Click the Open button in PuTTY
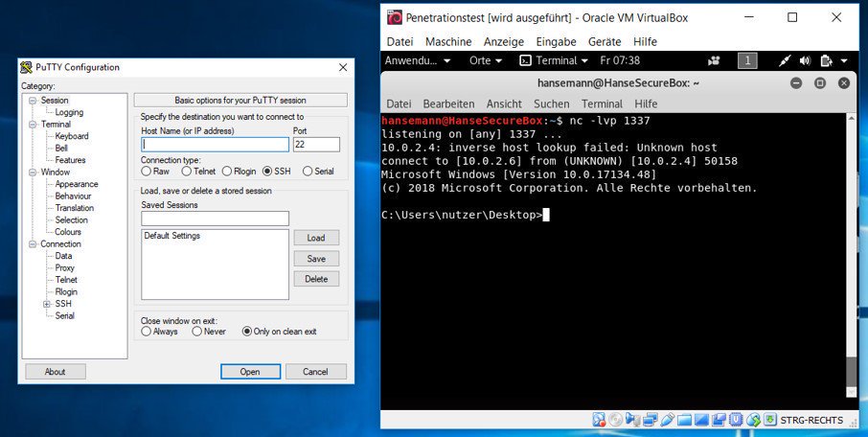 250,372
